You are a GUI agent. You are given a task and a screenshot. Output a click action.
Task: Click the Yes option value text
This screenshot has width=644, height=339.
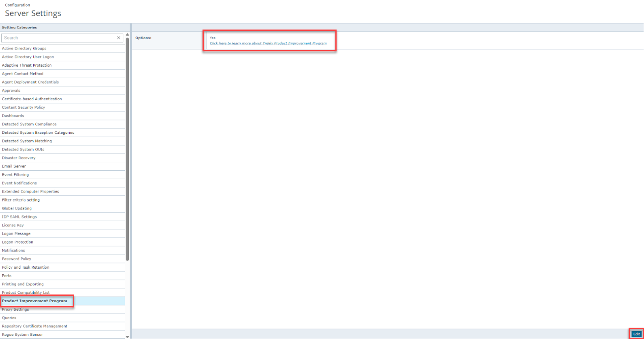[213, 38]
